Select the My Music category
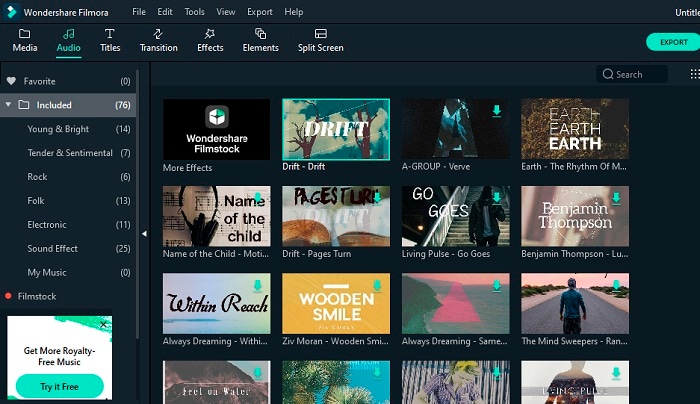 click(68, 272)
